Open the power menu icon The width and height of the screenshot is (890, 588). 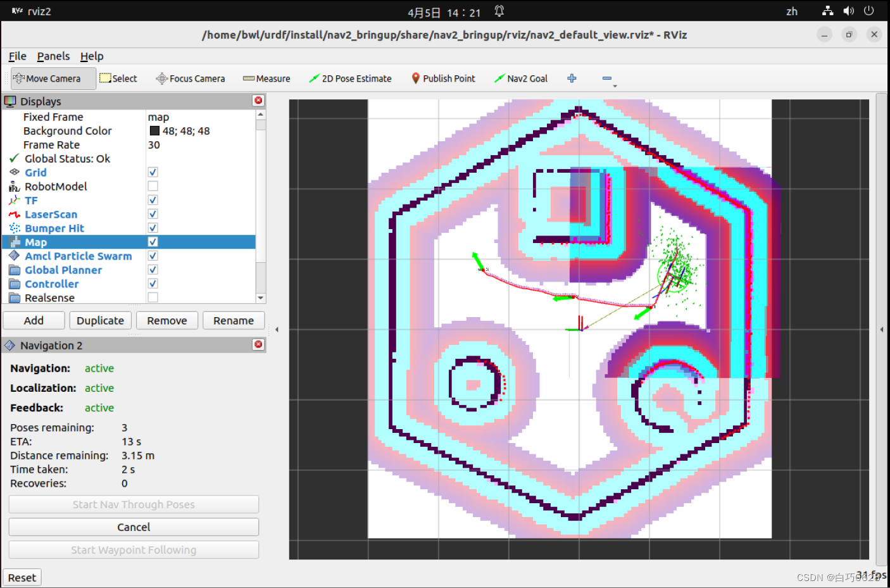point(869,11)
